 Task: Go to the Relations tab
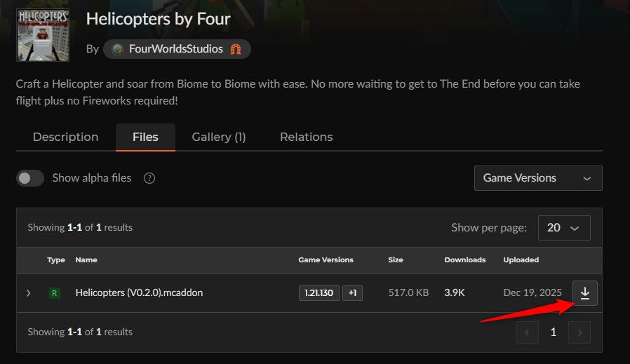click(306, 137)
